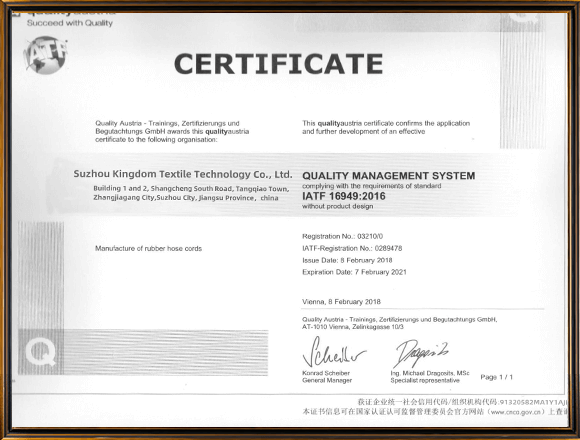The image size is (580, 440).
Task: Click the CERTIFICATE heading
Action: pos(279,64)
